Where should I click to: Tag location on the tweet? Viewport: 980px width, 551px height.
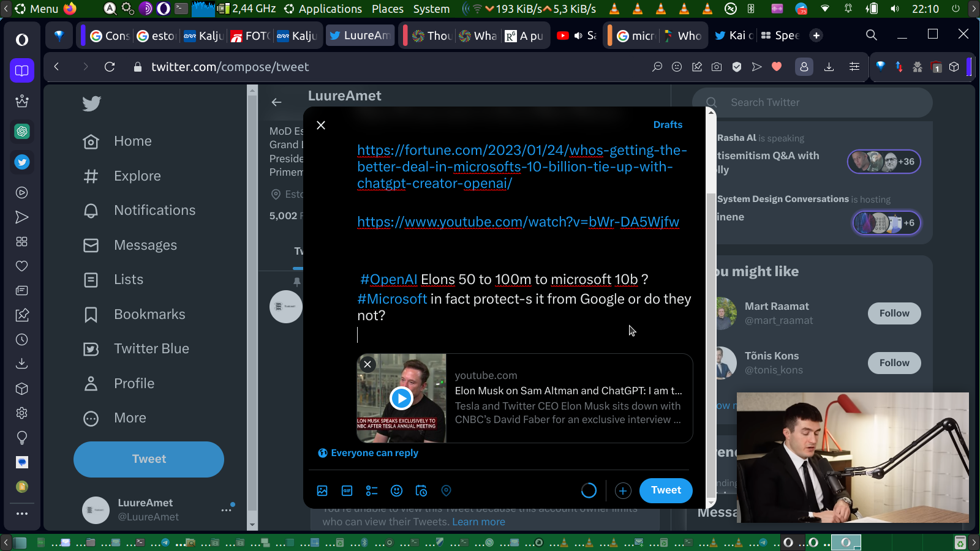click(x=446, y=490)
